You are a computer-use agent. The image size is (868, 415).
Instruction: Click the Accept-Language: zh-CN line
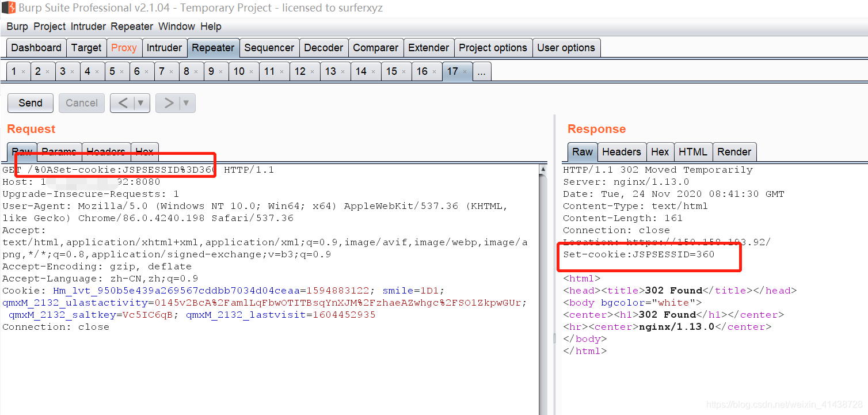(x=100, y=279)
